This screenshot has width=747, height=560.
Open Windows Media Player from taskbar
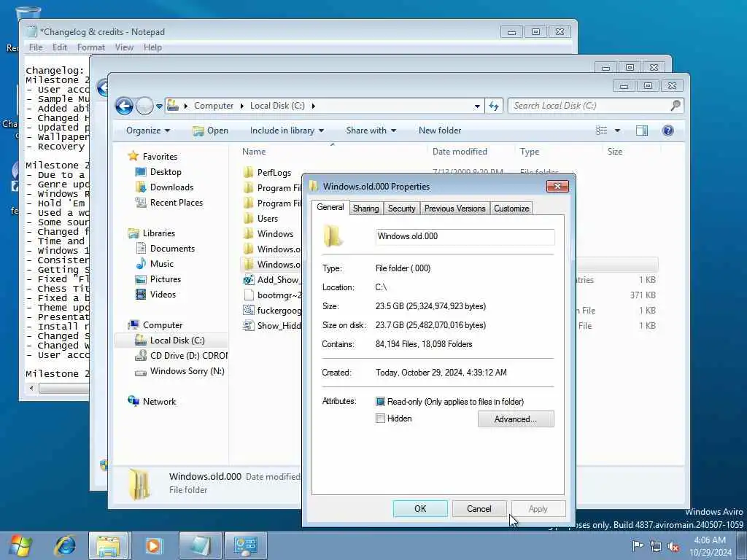click(153, 545)
